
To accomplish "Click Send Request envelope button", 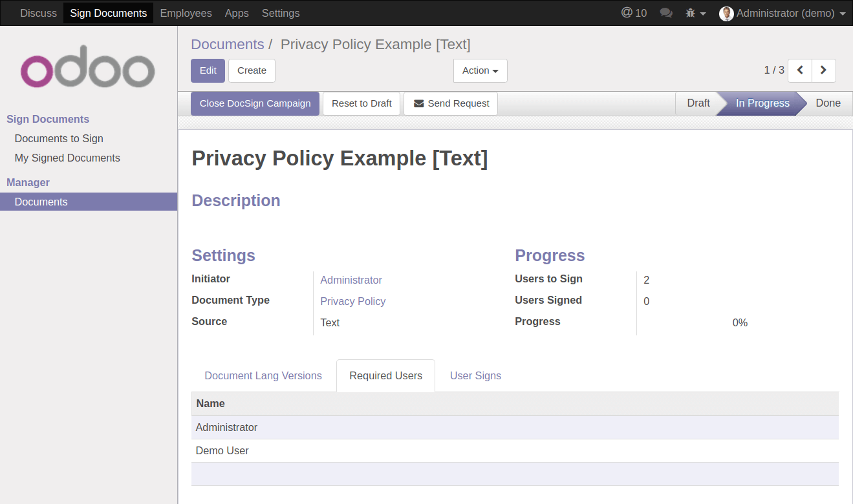I will point(451,103).
